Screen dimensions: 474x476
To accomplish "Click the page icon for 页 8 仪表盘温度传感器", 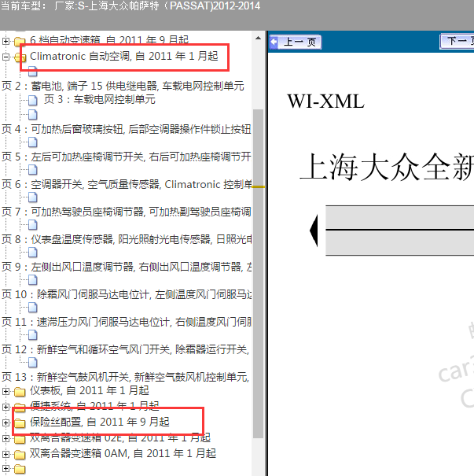I will [33, 225].
